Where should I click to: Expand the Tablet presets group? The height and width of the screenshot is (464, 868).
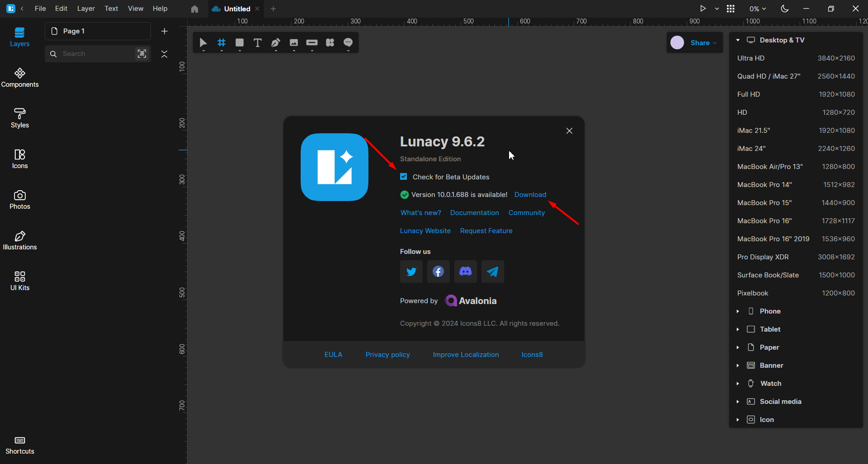pos(738,329)
